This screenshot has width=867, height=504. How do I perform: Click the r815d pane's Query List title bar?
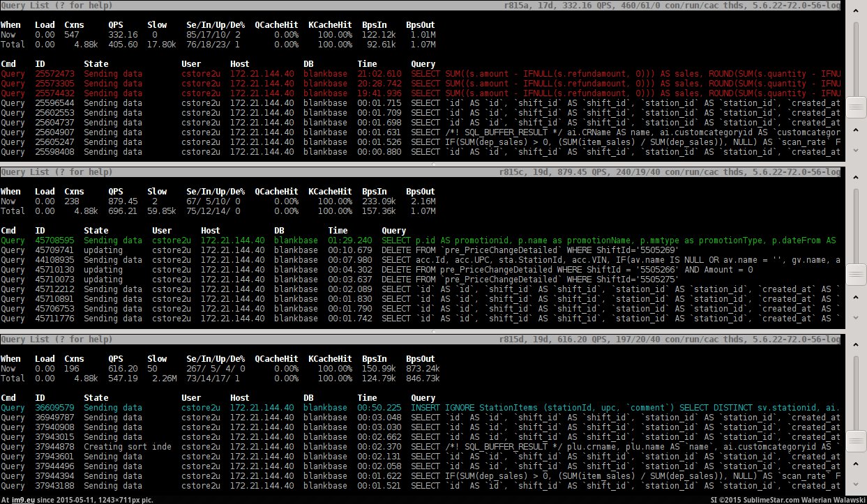coord(419,339)
